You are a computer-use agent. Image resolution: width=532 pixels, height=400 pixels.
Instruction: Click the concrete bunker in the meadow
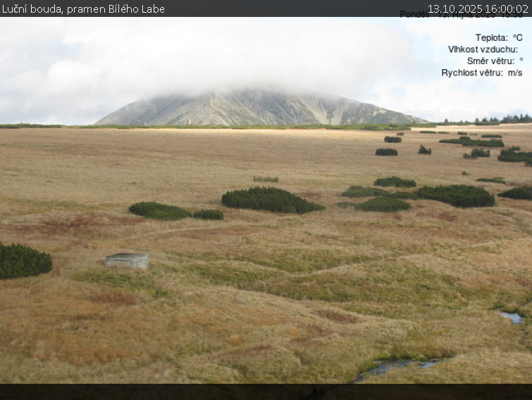click(x=128, y=261)
